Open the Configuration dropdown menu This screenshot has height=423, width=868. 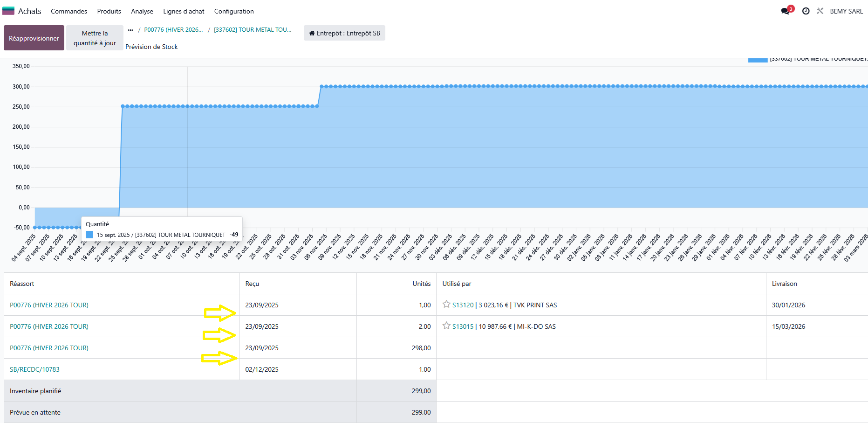234,11
